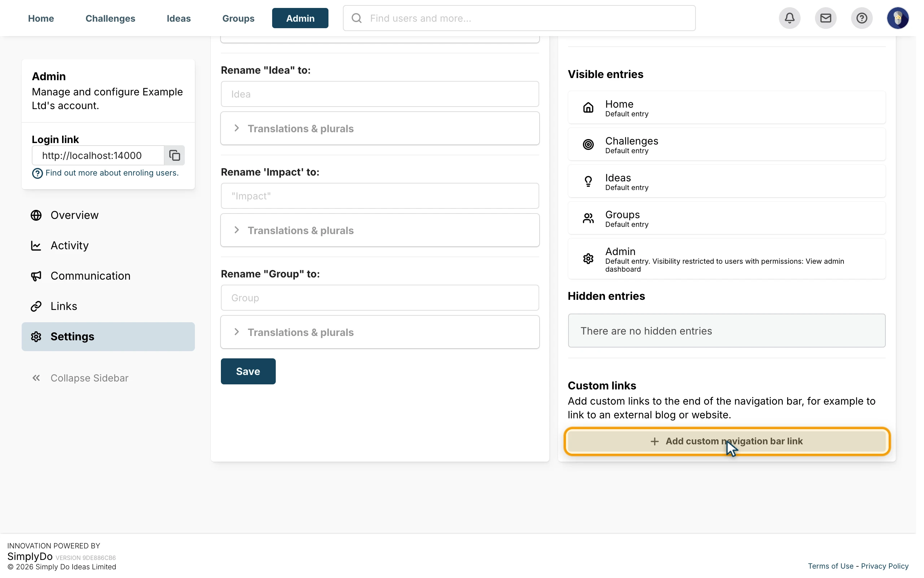The width and height of the screenshot is (924, 578).
Task: Open the notifications bell
Action: 789,18
